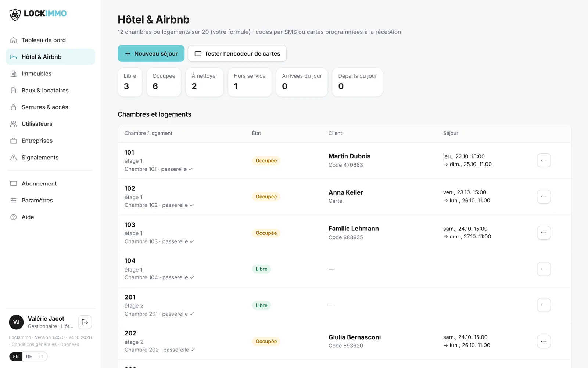The height and width of the screenshot is (368, 588).
Task: Click the sliders icon beside Paramètres
Action: [x=14, y=201]
